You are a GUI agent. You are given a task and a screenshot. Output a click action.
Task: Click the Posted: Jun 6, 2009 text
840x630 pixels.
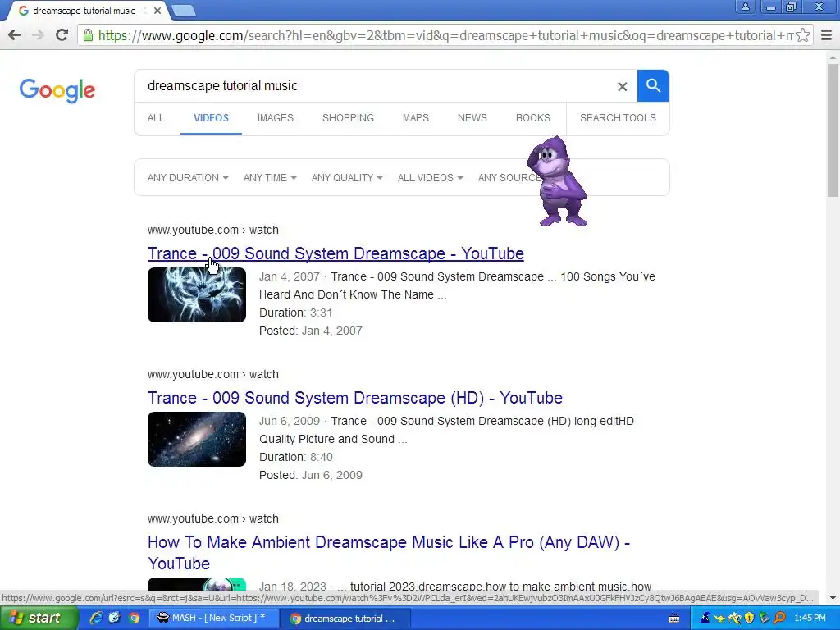click(x=311, y=475)
